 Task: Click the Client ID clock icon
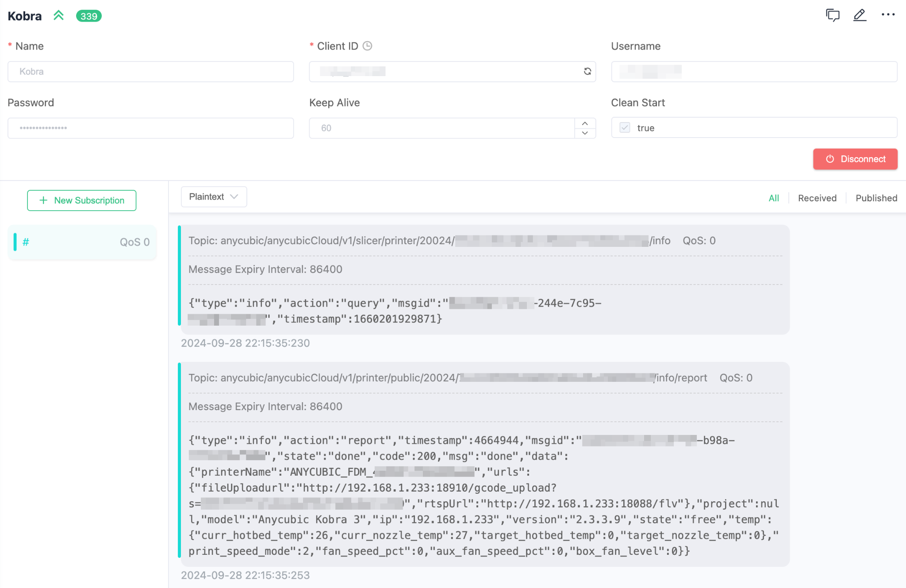pyautogui.click(x=367, y=46)
